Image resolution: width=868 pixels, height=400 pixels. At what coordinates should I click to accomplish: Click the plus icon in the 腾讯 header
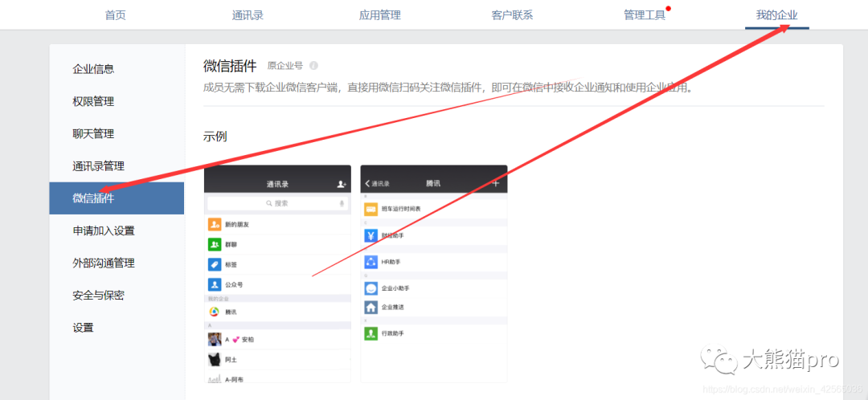495,183
